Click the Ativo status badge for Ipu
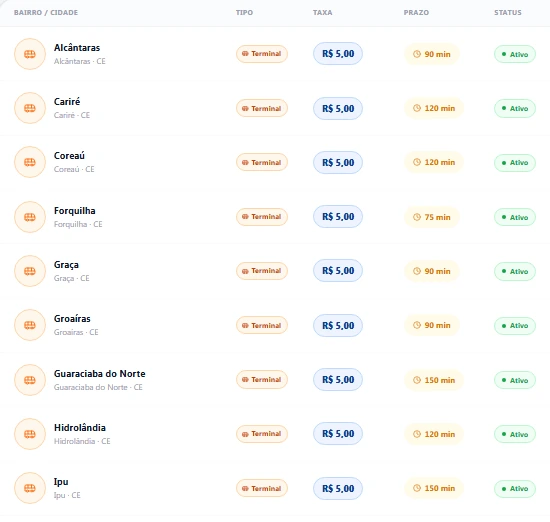This screenshot has height=522, width=550. pyautogui.click(x=515, y=488)
